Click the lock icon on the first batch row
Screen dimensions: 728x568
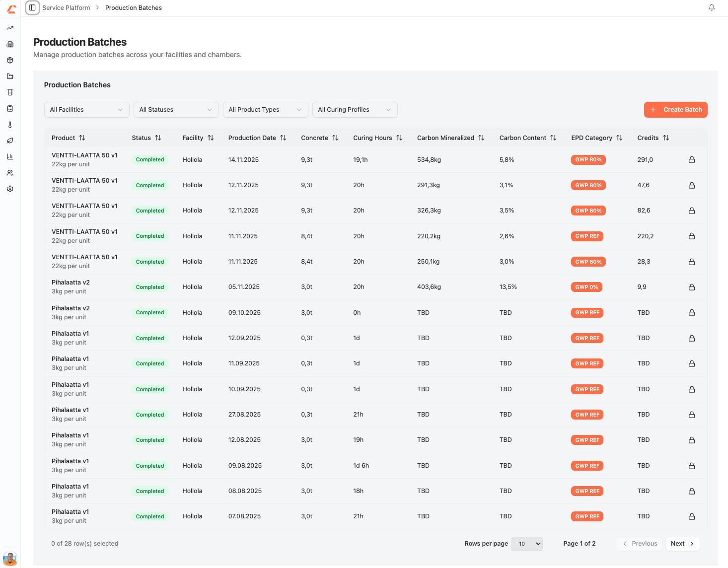692,159
